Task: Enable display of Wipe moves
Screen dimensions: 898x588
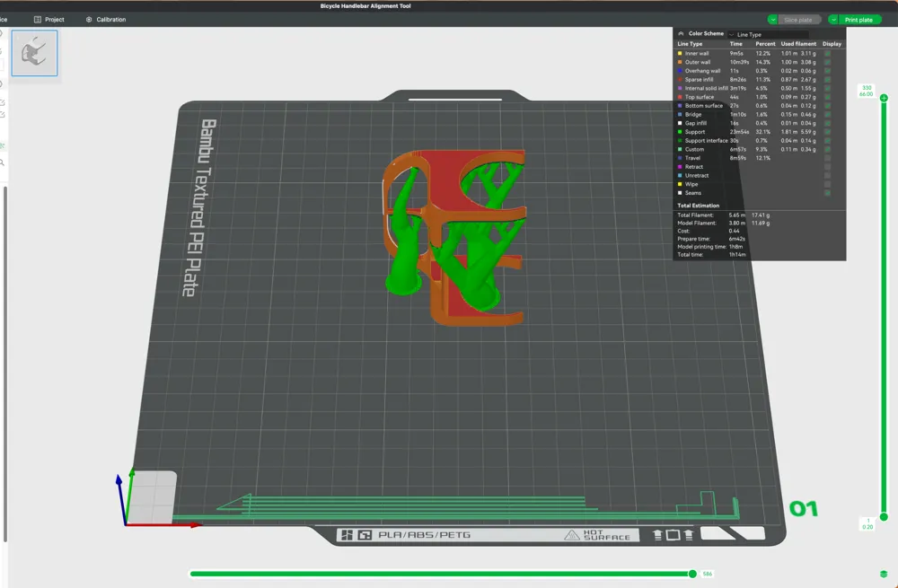Action: pos(828,184)
